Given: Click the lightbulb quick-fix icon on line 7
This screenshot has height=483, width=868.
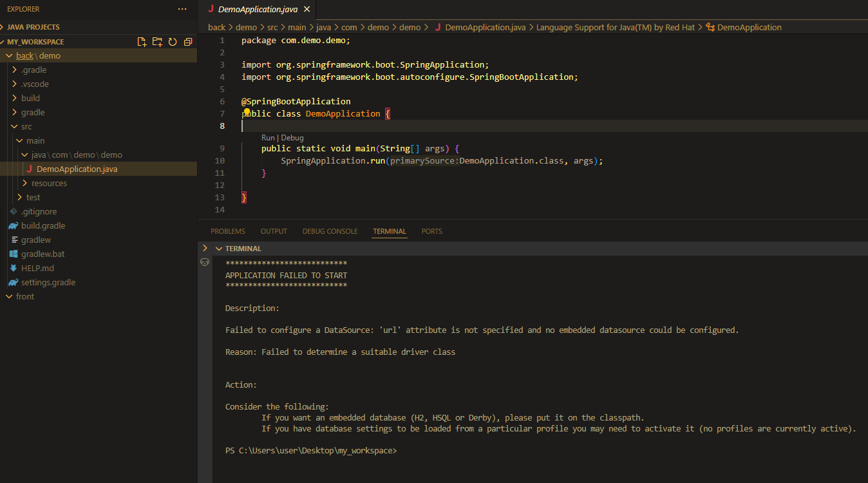Looking at the screenshot, I should pyautogui.click(x=247, y=112).
